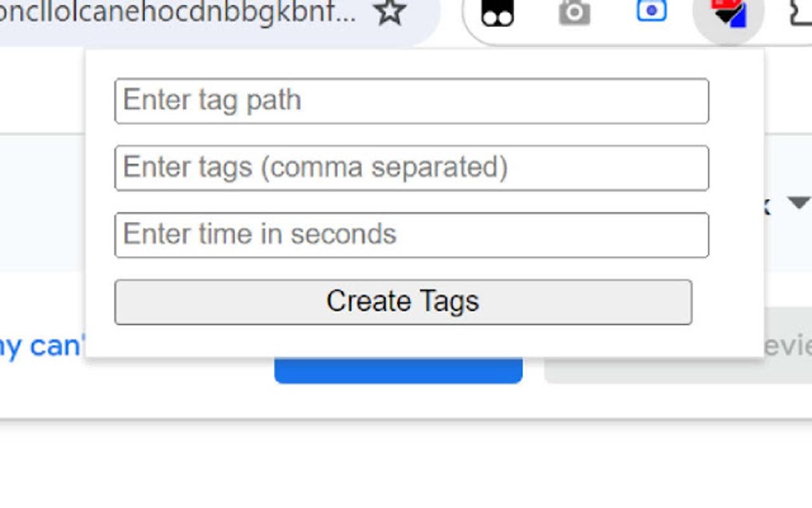Focus the comma-separated tags field

pyautogui.click(x=412, y=167)
